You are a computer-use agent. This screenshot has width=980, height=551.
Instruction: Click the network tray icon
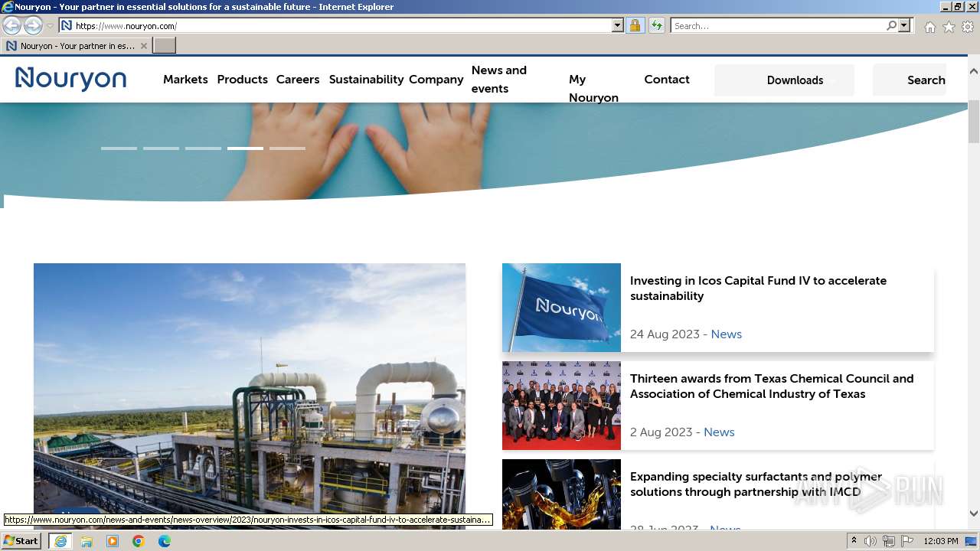[889, 541]
